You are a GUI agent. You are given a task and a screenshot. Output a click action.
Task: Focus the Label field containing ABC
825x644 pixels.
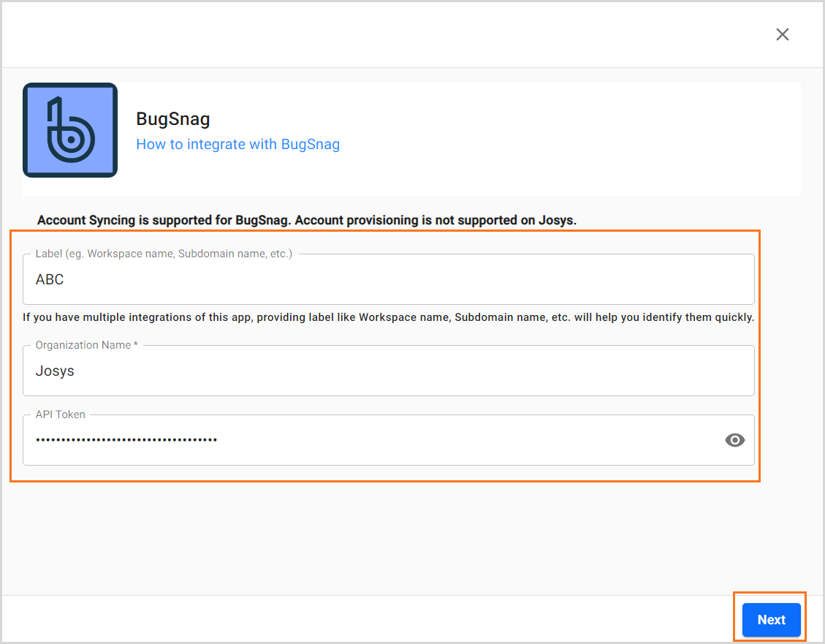point(388,279)
